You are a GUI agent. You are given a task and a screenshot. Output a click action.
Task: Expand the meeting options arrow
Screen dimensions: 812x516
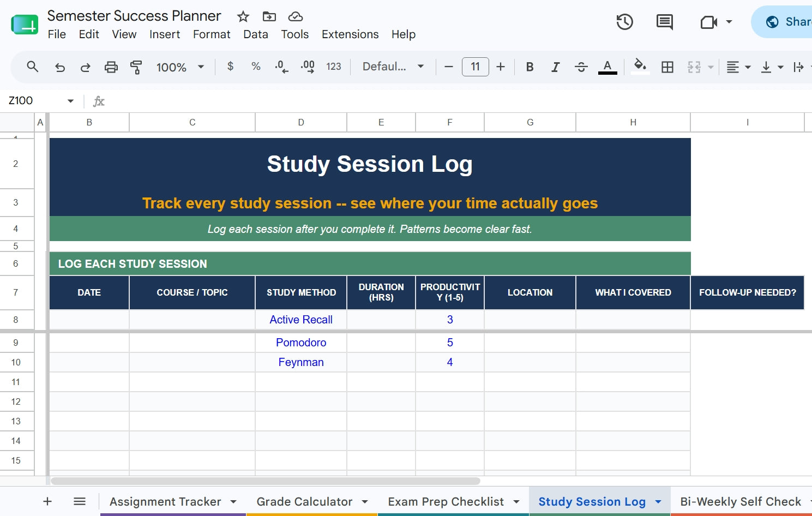point(729,22)
